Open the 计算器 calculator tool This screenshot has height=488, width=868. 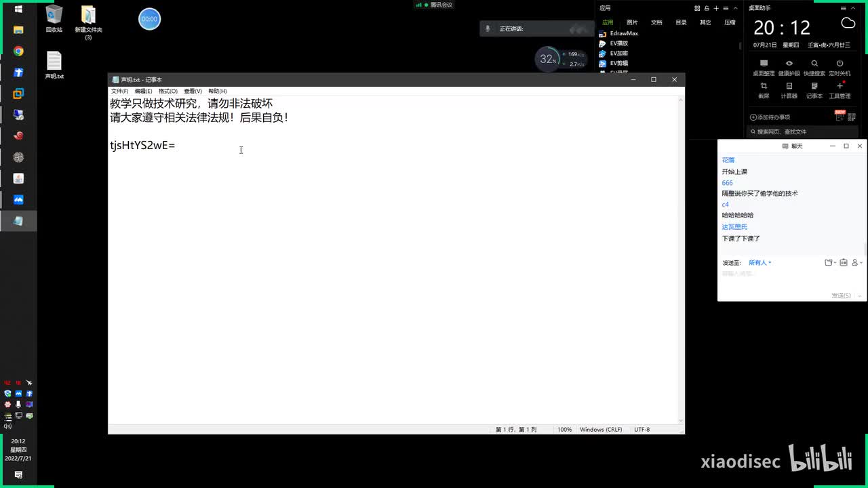click(x=789, y=90)
